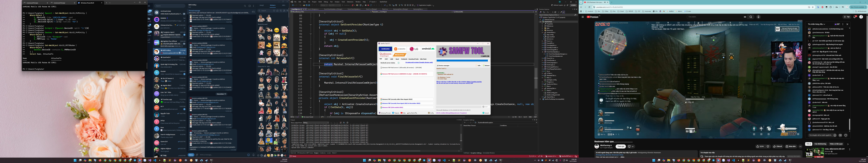Open the ReleaseSelf() member dropdown
The height and width of the screenshot is (163, 868).
point(494,12)
